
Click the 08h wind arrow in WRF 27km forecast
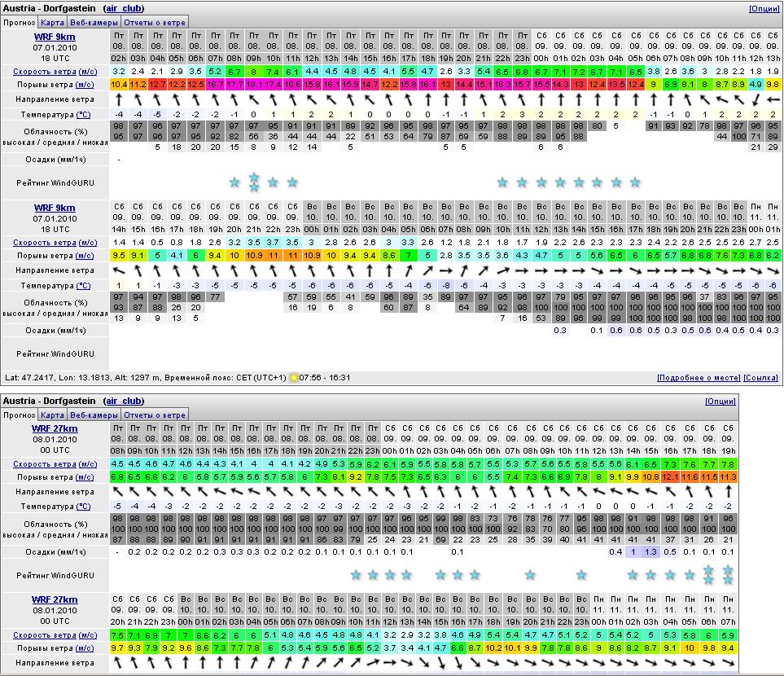pyautogui.click(x=116, y=491)
